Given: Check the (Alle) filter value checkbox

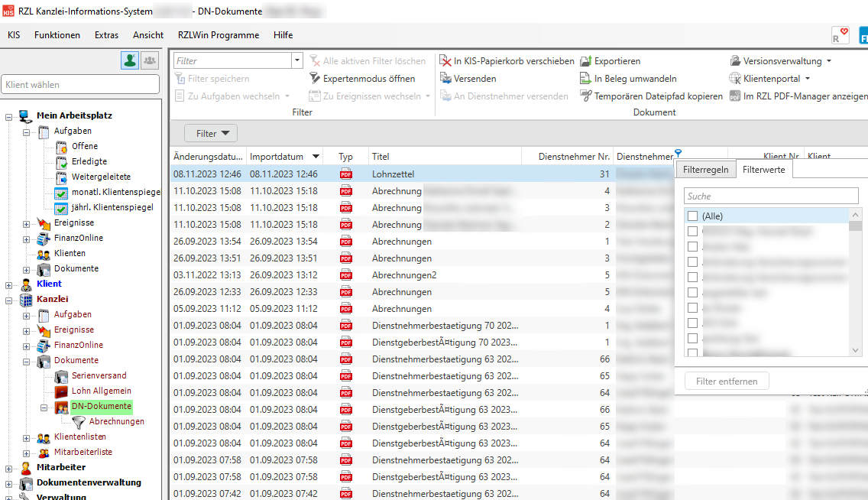Looking at the screenshot, I should pyautogui.click(x=692, y=216).
